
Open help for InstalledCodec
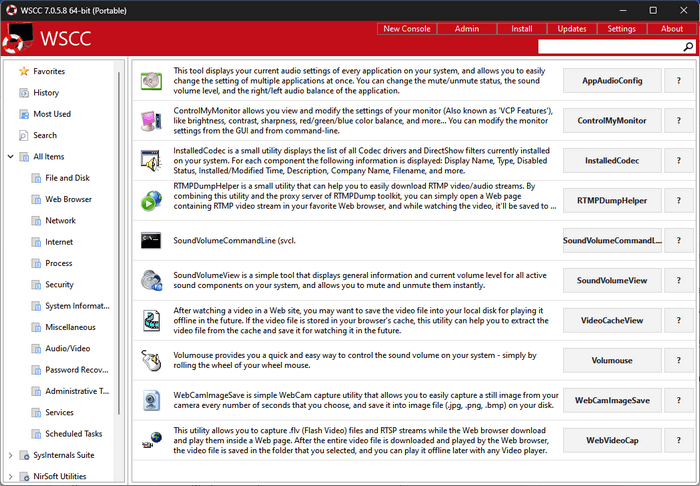point(679,161)
